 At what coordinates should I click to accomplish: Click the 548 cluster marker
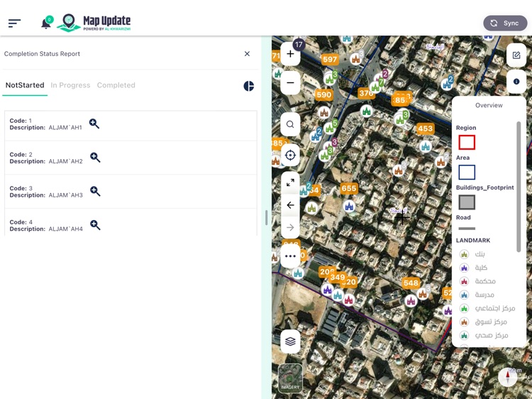point(411,283)
